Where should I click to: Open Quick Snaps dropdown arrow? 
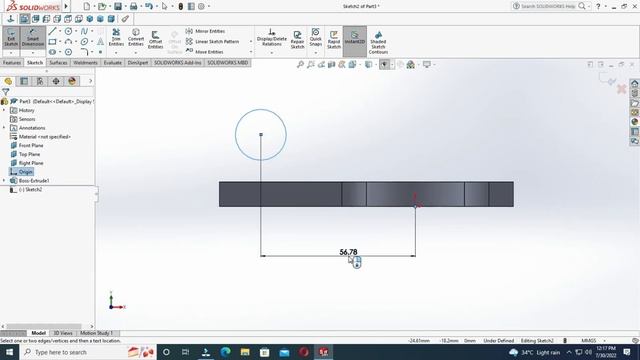(x=316, y=53)
